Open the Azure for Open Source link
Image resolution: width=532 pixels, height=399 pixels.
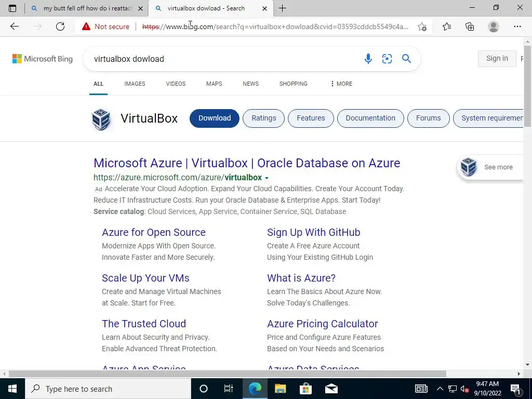coord(154,232)
